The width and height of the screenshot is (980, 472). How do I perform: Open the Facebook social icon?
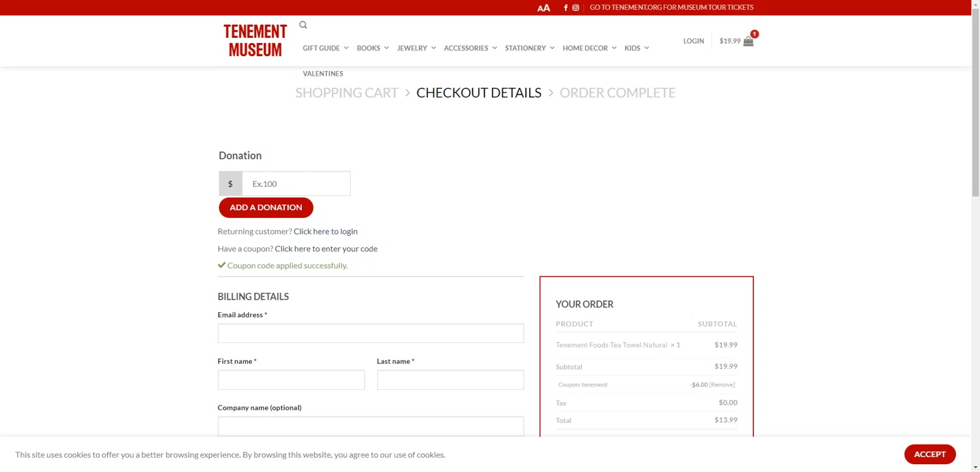coord(566,8)
